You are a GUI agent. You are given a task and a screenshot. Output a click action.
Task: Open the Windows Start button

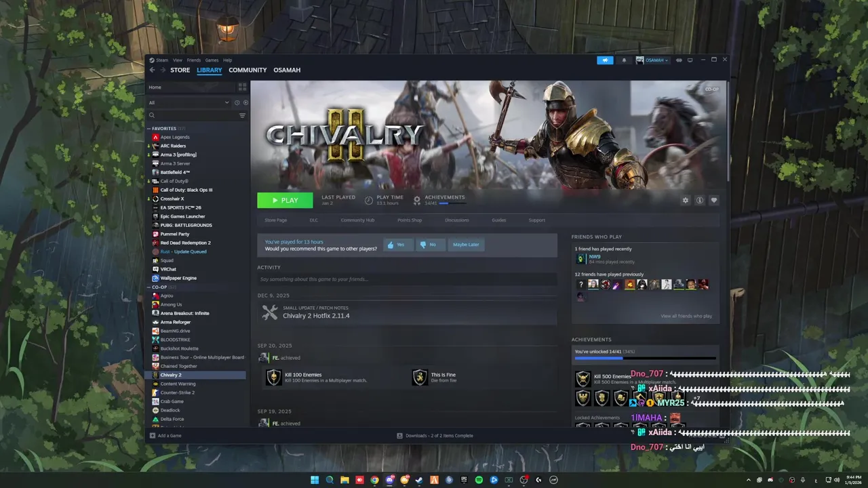pos(315,480)
